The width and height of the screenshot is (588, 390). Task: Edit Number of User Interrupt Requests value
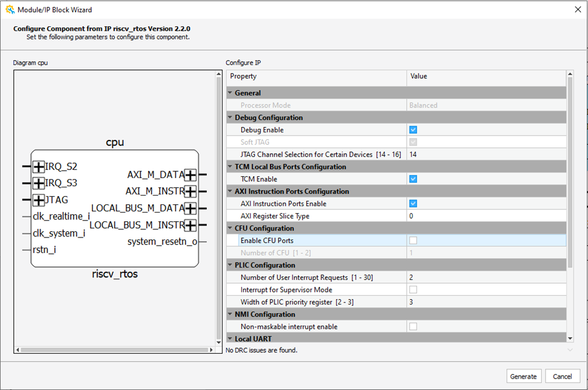[x=486, y=277]
